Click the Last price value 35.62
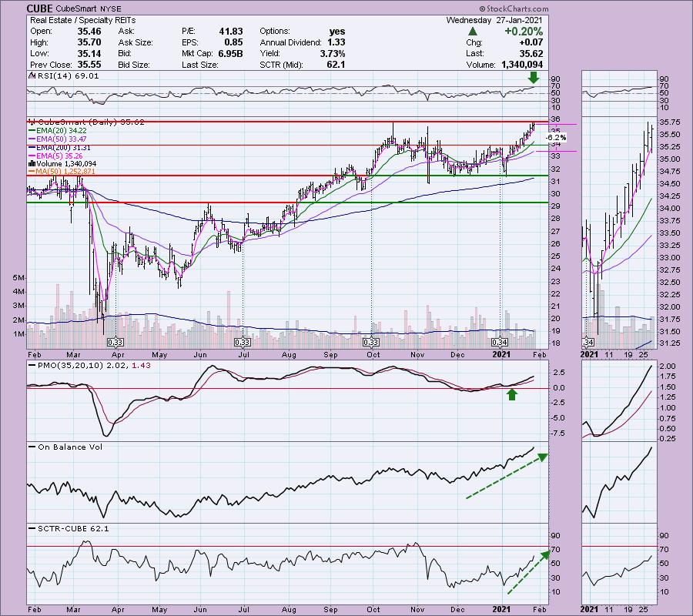Viewport: 693px width, 616px height. (531, 53)
